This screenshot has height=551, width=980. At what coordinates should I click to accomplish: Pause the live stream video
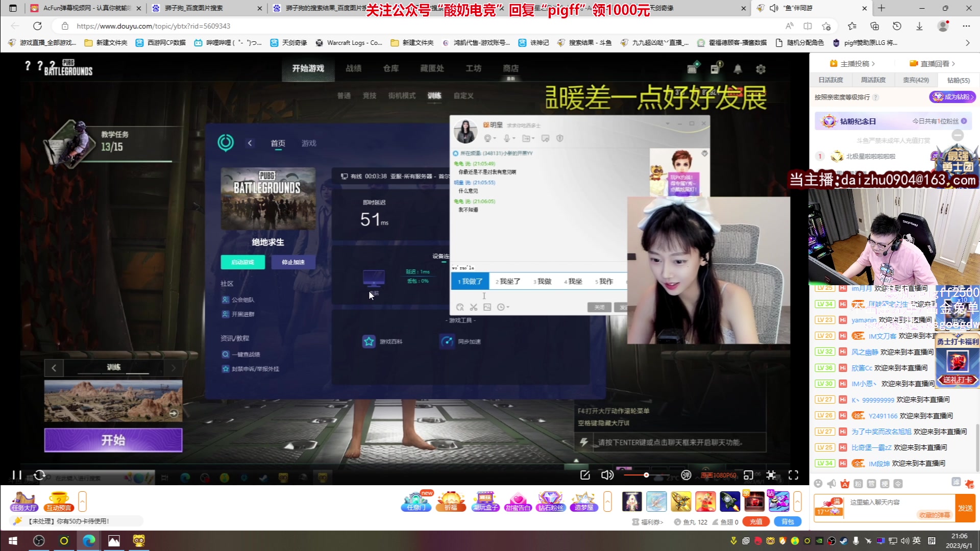pyautogui.click(x=17, y=475)
